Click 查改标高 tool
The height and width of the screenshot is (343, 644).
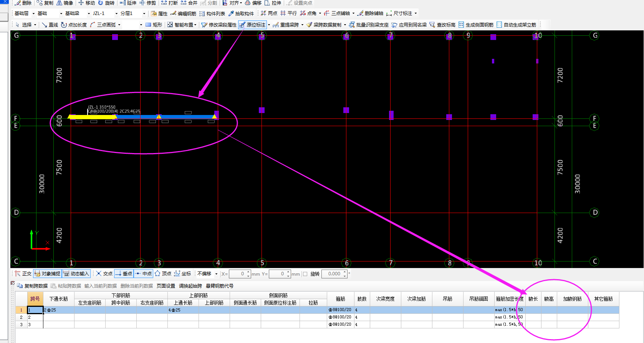(442, 25)
